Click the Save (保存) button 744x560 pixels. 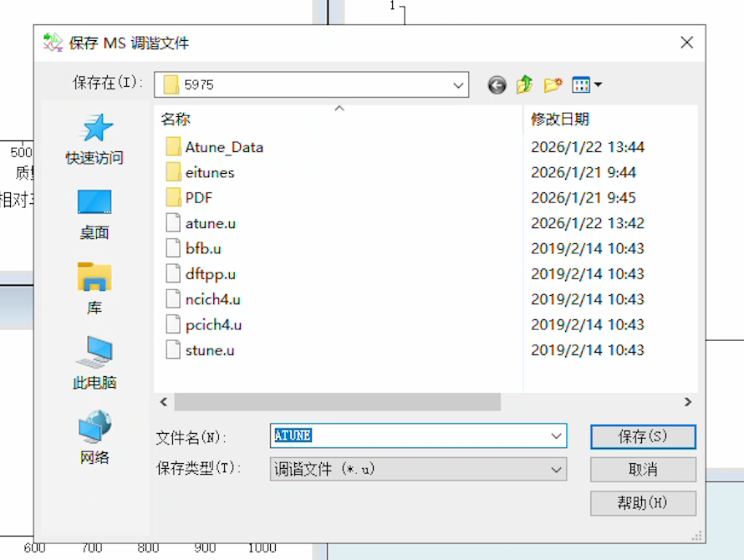pos(642,436)
